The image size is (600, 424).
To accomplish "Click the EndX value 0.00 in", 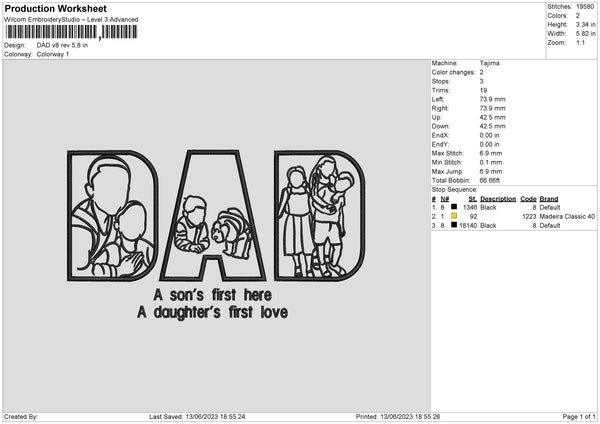I will (489, 135).
